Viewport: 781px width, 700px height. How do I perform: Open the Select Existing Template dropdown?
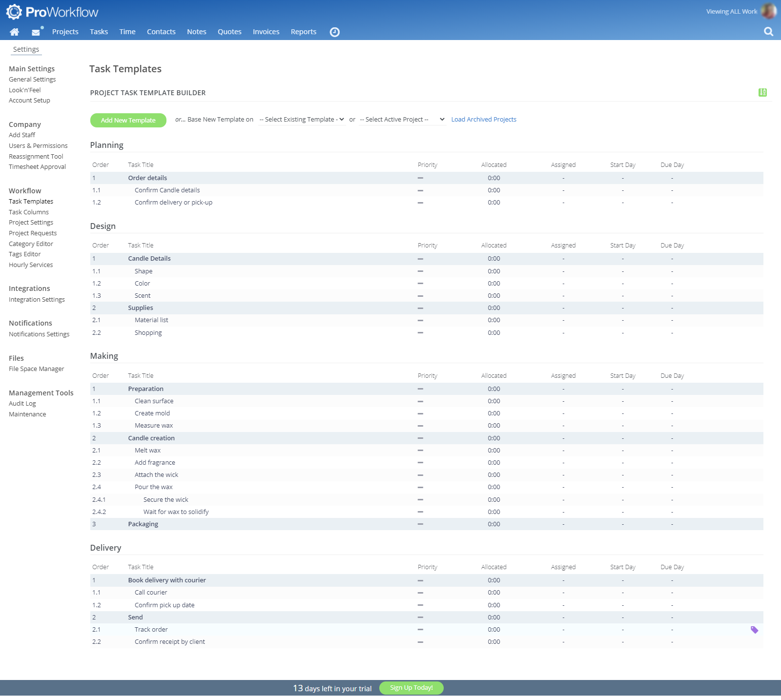coord(302,120)
